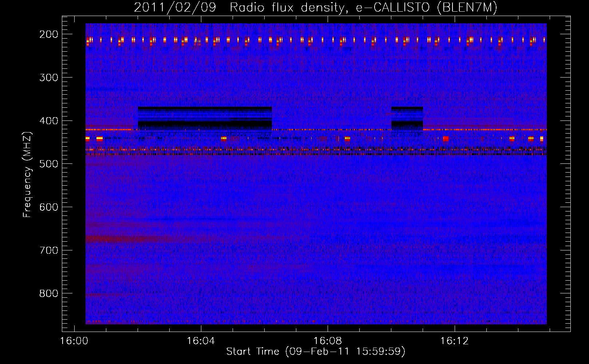Click the 16:08 time tick label
589x364 pixels.
click(328, 341)
